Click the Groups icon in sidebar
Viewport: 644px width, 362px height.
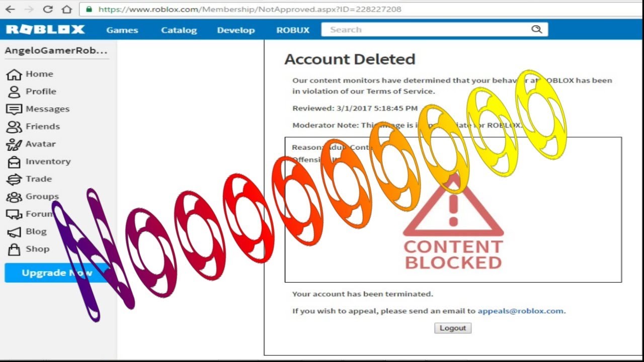pyautogui.click(x=14, y=197)
